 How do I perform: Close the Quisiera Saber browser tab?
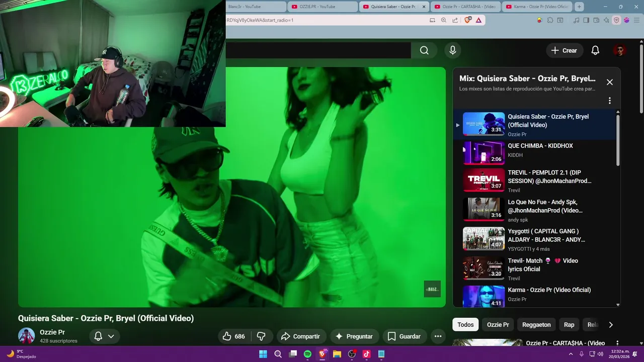(424, 7)
